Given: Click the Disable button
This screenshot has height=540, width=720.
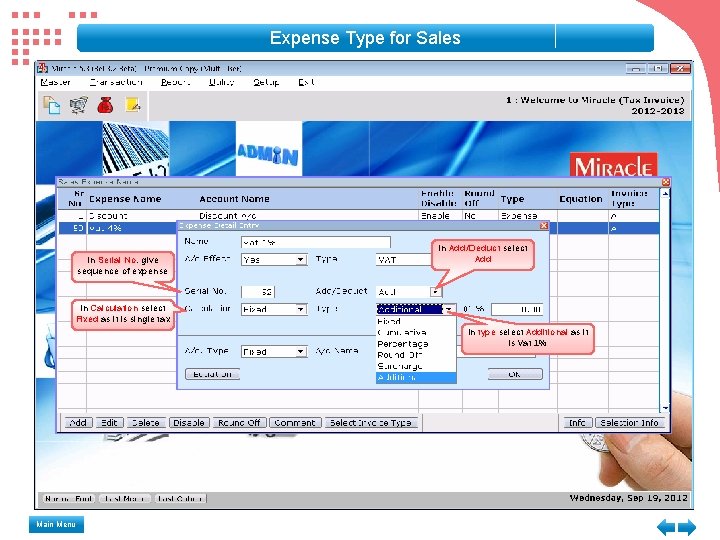Looking at the screenshot, I should point(189,422).
